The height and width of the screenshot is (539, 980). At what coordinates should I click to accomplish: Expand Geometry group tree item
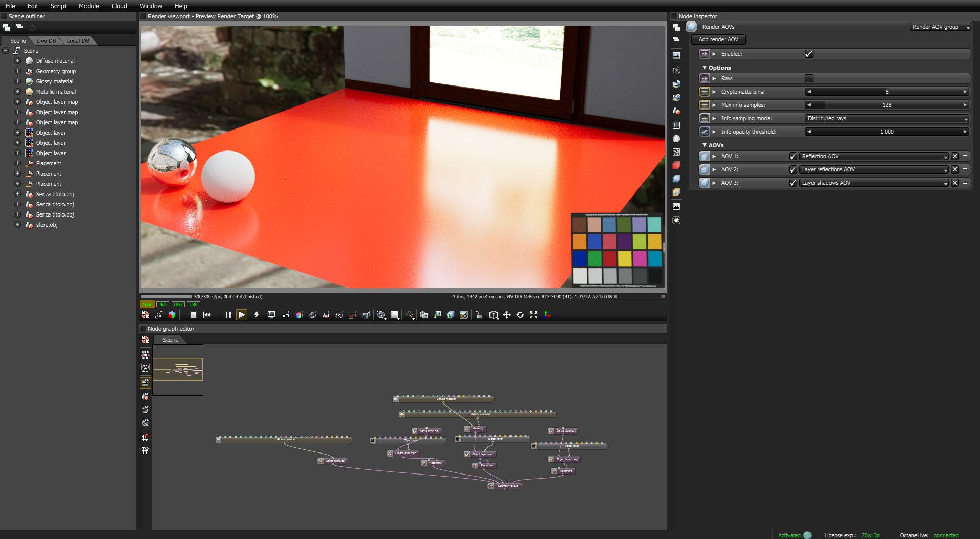17,71
